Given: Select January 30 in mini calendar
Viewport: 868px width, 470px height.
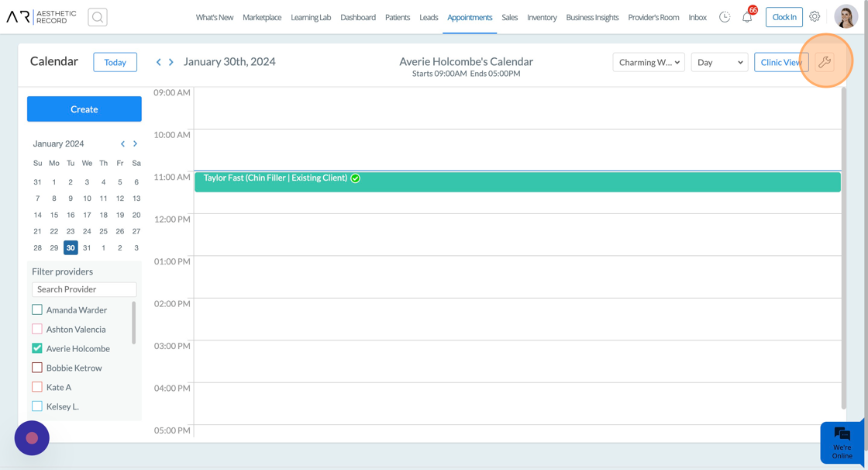Looking at the screenshot, I should coord(71,247).
